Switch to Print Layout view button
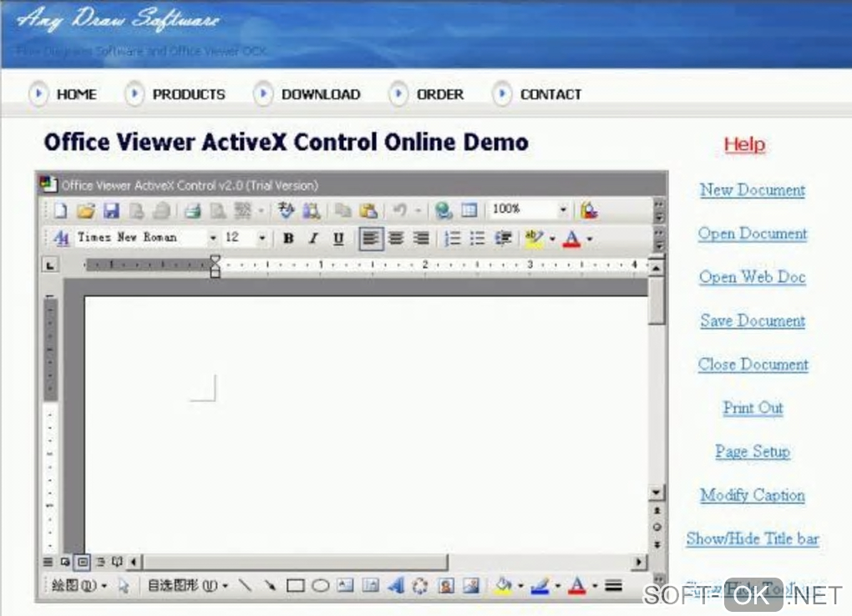The height and width of the screenshot is (616, 852). click(x=82, y=562)
